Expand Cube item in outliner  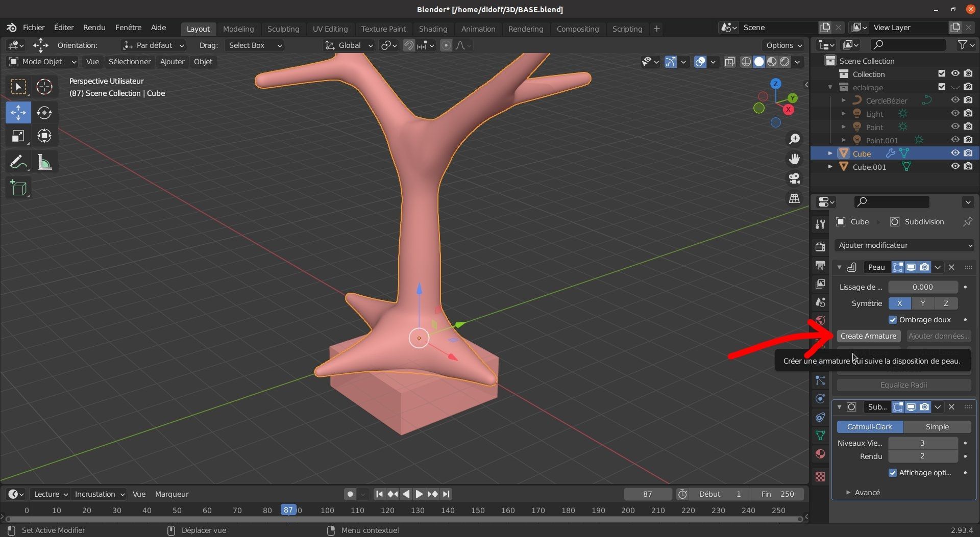coord(830,154)
